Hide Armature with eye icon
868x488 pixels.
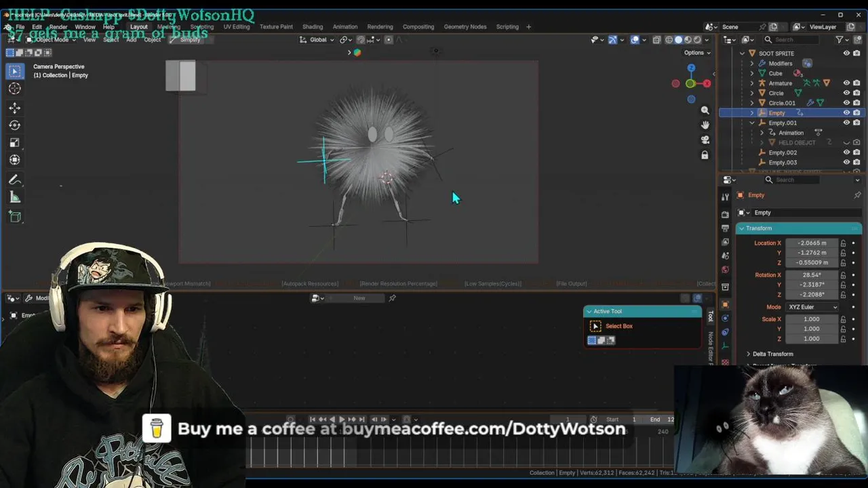[x=846, y=83]
